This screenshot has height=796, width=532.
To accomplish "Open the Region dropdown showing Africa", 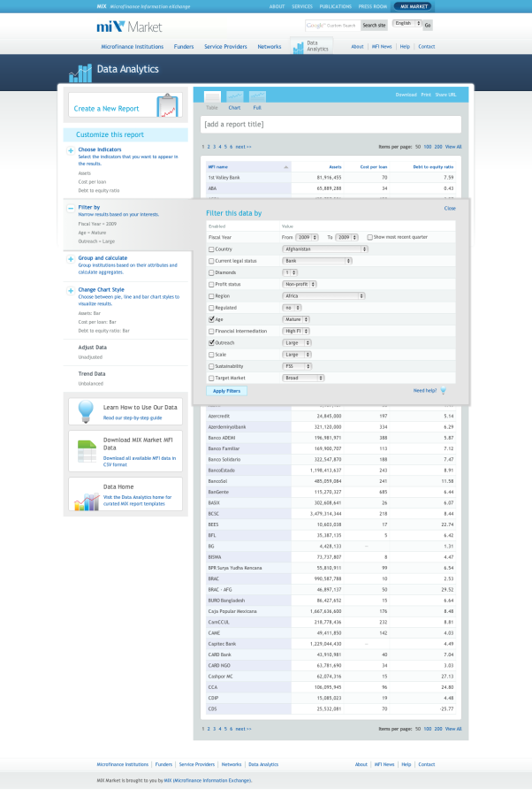I will (323, 296).
